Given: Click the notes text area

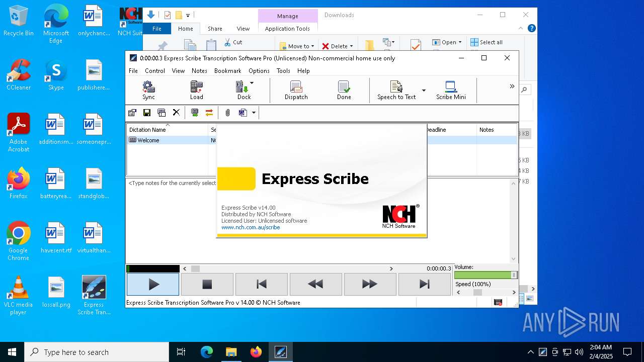Looking at the screenshot, I should (x=318, y=220).
